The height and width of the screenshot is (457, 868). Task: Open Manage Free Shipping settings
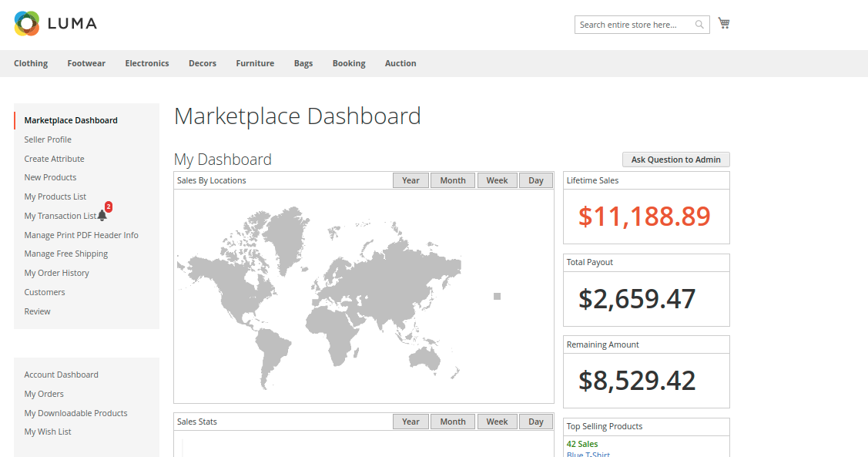click(65, 254)
